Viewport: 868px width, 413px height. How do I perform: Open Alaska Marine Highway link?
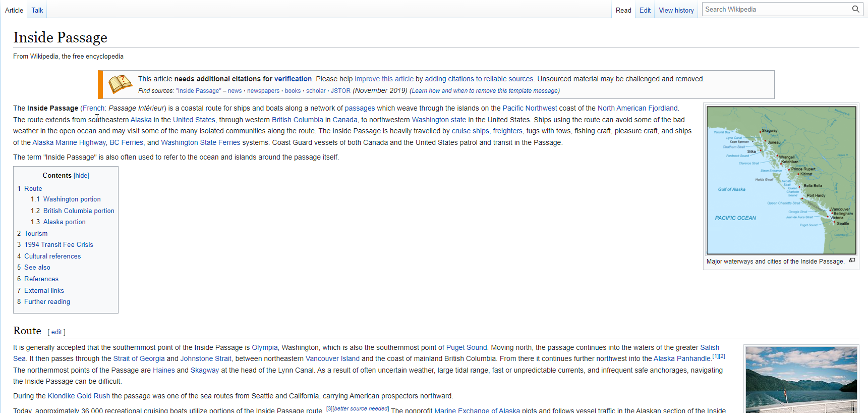(x=69, y=142)
